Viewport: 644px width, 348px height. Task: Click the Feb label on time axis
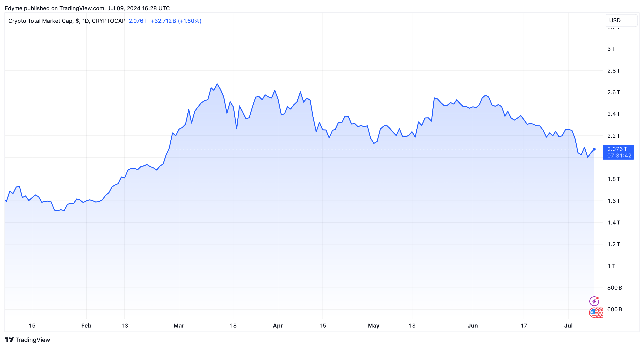[86, 325]
